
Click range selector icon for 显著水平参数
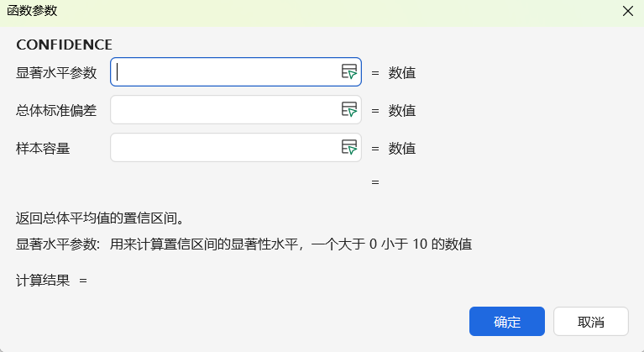[349, 72]
